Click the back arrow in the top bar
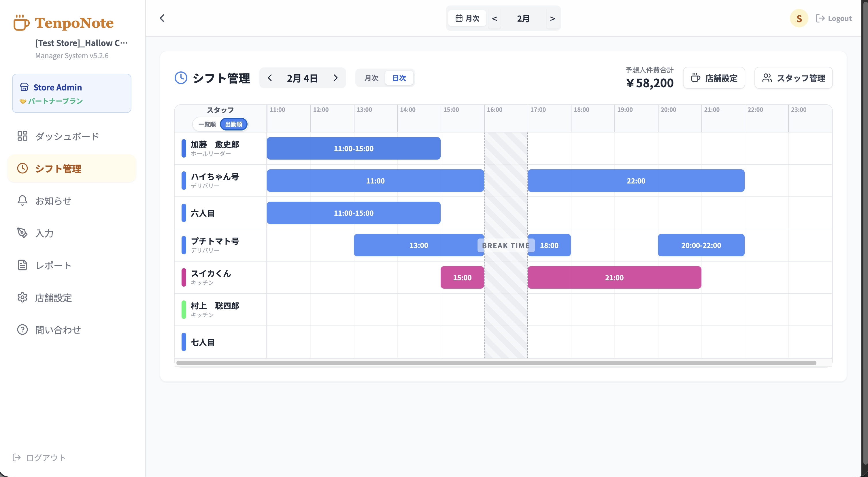The width and height of the screenshot is (868, 477). pos(162,18)
